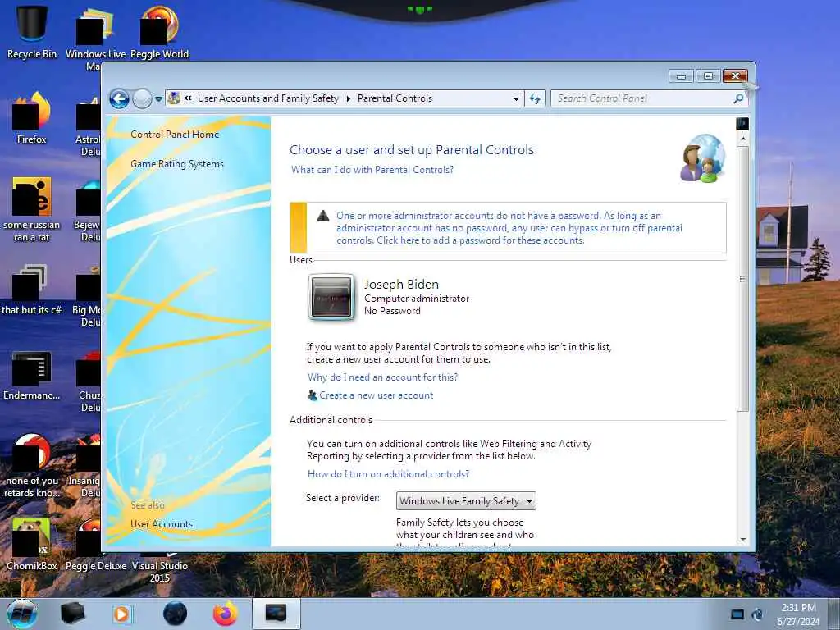Click the vertical scrollbar thumb
The width and height of the screenshot is (840, 630).
click(742, 279)
